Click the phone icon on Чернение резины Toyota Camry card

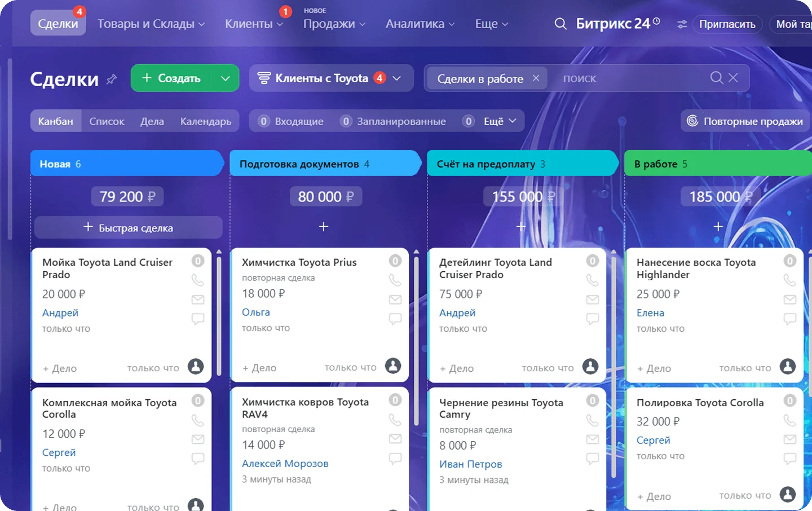coord(593,420)
